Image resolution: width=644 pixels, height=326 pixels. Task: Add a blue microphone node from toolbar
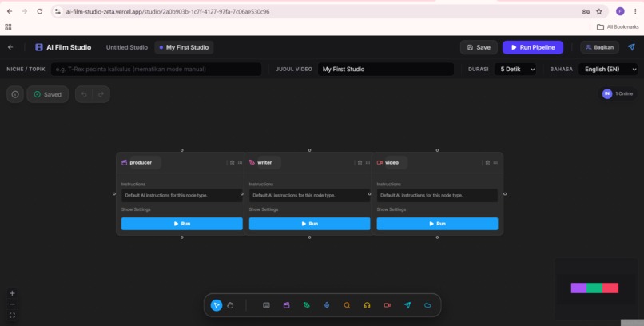pyautogui.click(x=327, y=305)
